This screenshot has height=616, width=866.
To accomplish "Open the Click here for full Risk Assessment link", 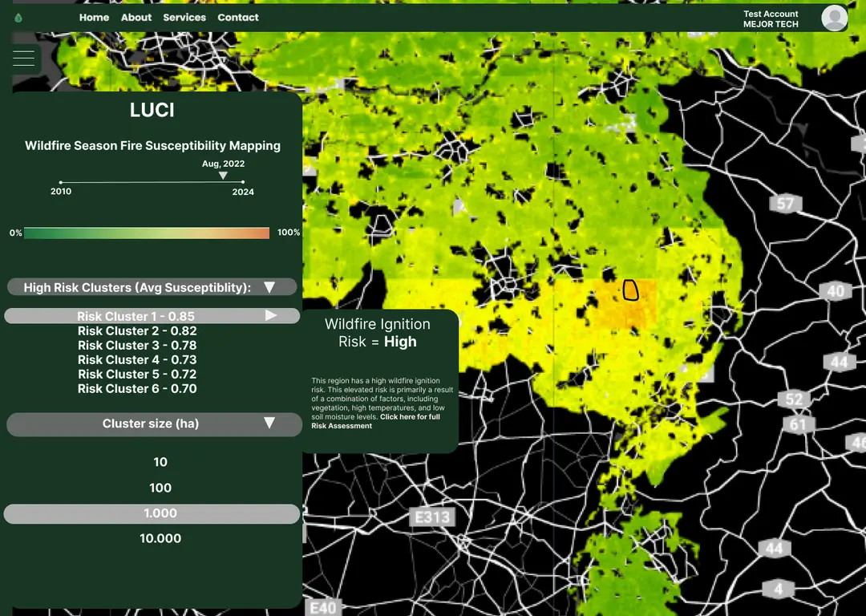I will (375, 421).
